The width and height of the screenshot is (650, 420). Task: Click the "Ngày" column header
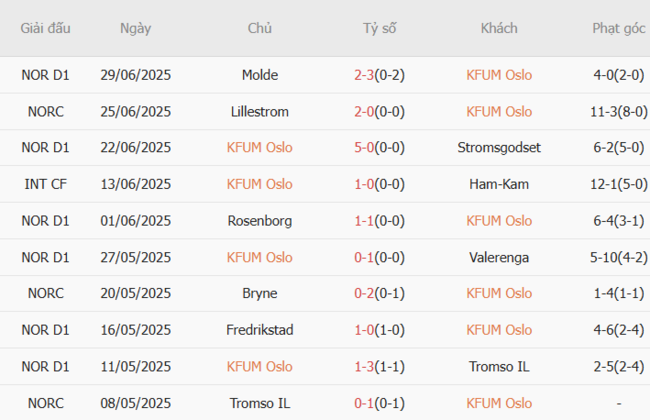[x=135, y=28]
